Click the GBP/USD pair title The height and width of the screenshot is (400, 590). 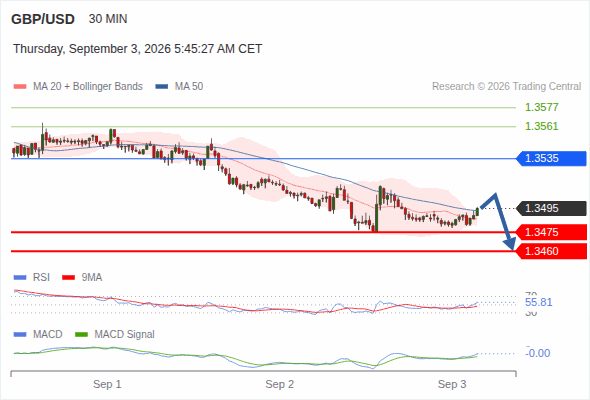point(43,19)
